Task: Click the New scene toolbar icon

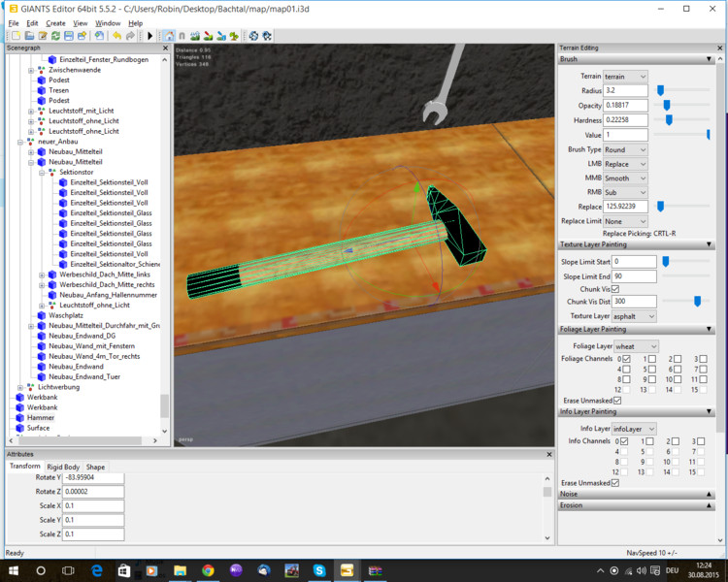Action: click(15, 36)
